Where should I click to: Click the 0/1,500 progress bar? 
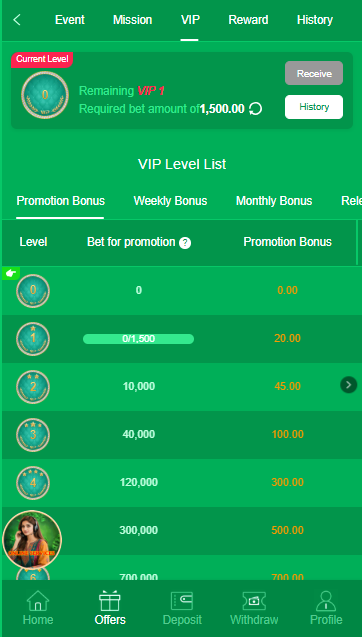(x=139, y=339)
